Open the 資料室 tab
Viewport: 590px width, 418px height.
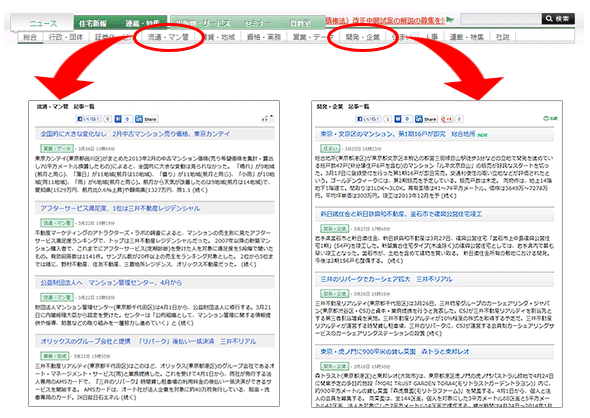300,23
